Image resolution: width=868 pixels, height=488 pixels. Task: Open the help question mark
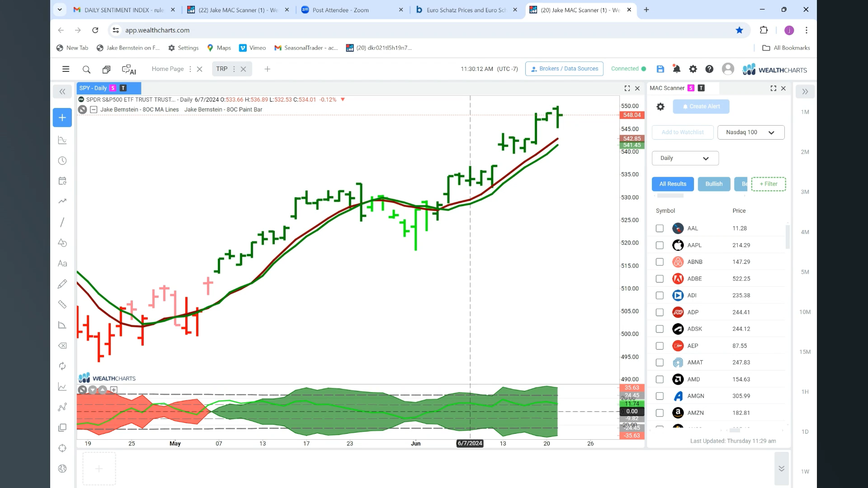tap(709, 69)
